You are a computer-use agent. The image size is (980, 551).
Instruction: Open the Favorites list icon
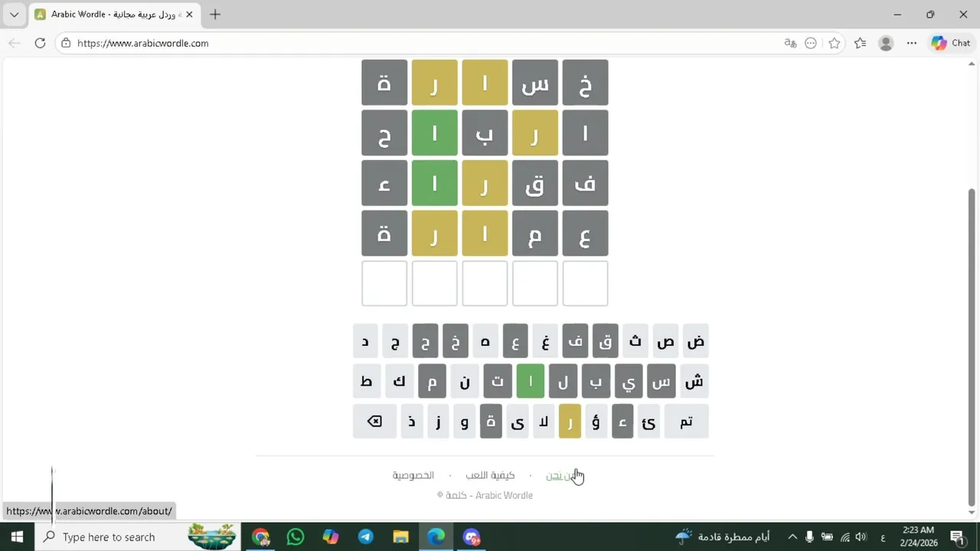pyautogui.click(x=861, y=44)
